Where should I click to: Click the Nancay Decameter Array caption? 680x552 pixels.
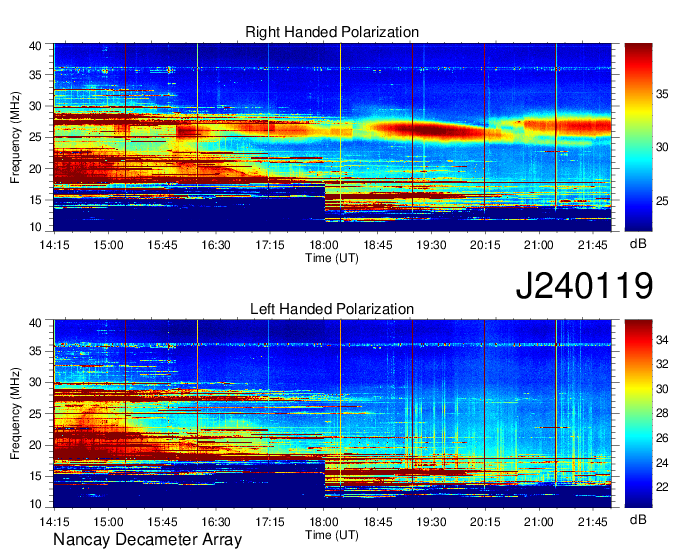click(147, 540)
